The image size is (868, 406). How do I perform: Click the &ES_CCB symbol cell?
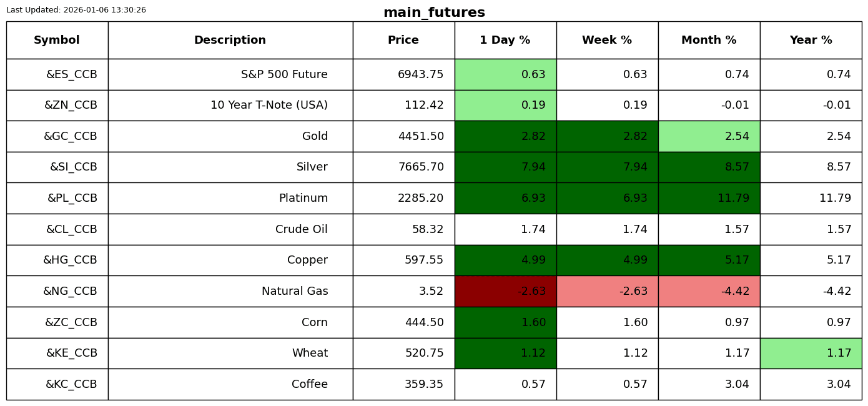57,74
